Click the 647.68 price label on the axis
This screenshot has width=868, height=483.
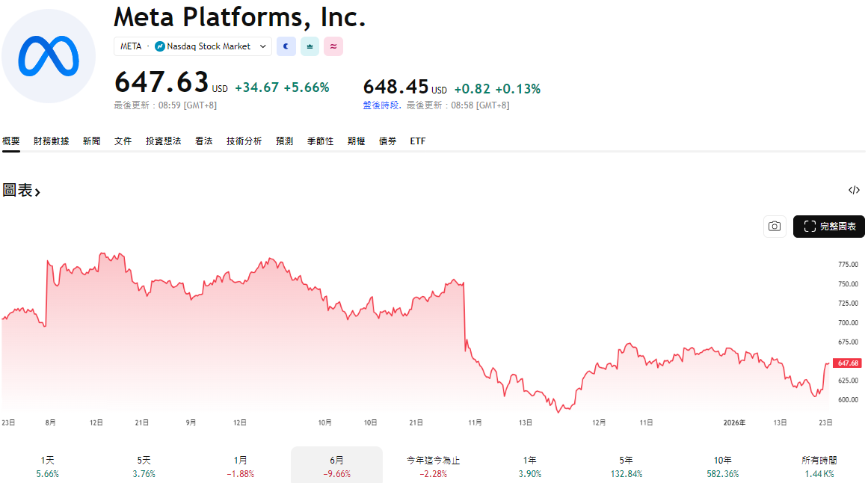(x=847, y=362)
